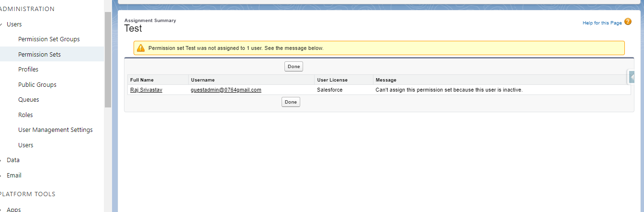Go to Profiles setup page
The height and width of the screenshot is (212, 644).
point(28,70)
